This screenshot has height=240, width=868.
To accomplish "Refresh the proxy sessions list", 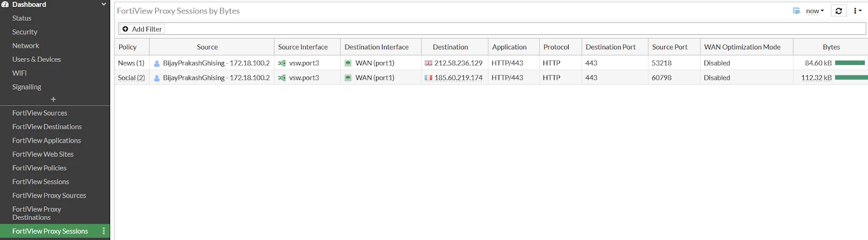I will (x=839, y=11).
